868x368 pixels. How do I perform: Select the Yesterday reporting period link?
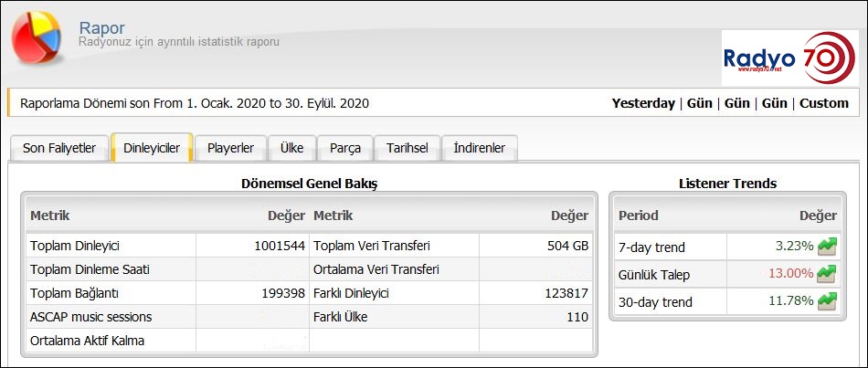tap(643, 103)
